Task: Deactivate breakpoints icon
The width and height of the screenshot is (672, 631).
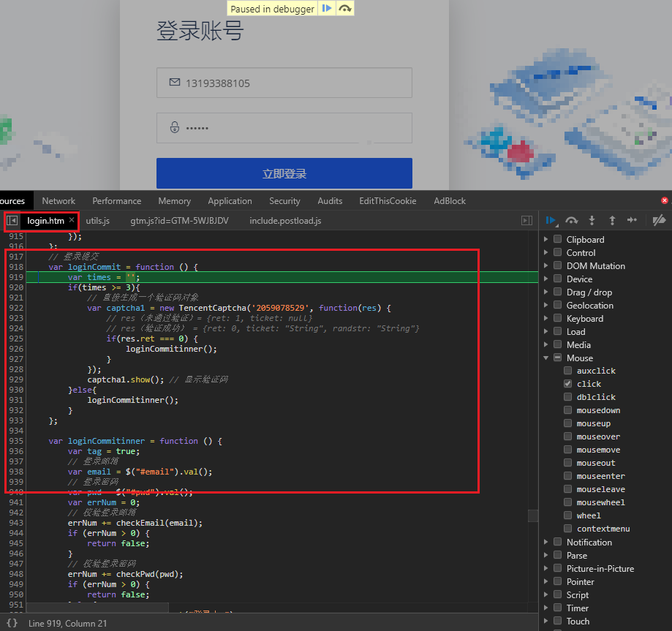Action: pos(659,220)
